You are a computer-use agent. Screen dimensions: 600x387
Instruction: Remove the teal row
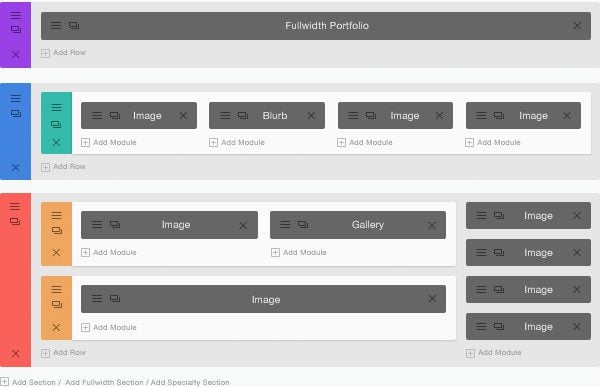(x=56, y=142)
